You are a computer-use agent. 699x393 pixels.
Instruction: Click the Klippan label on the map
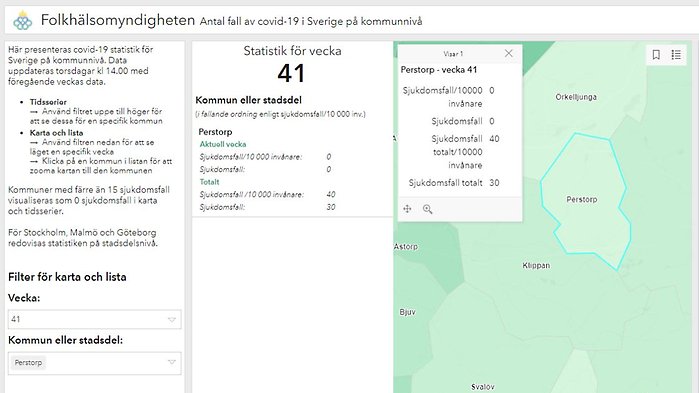pos(536,266)
